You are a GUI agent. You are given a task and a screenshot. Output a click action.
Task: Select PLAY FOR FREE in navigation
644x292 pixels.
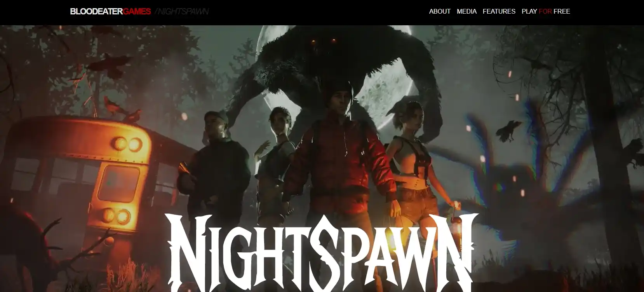(546, 11)
